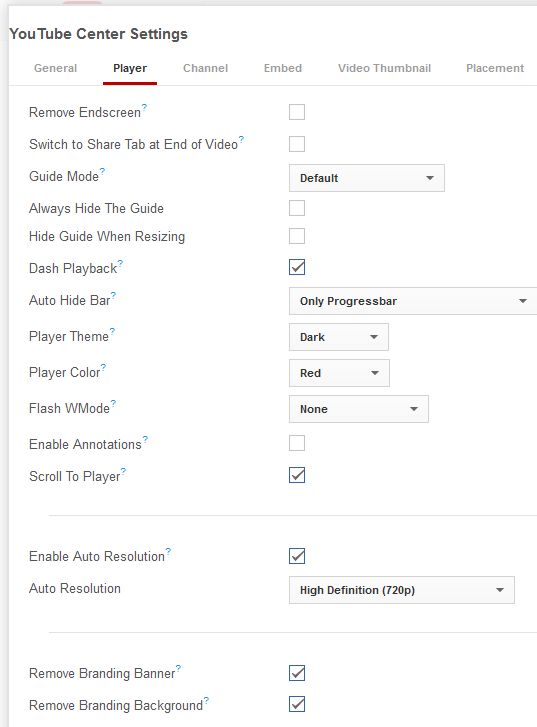Click the Hide Guide When Resizing label
Image resolution: width=537 pixels, height=727 pixels.
coord(107,236)
